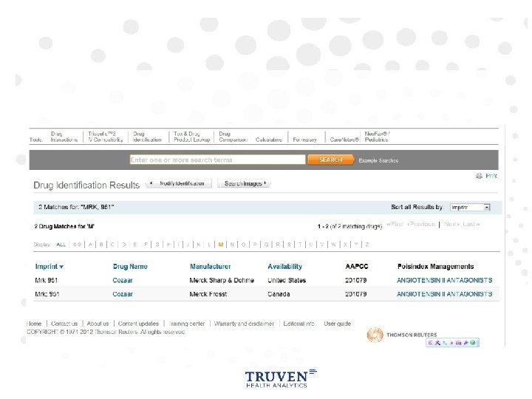Click footer Warranty and disclaimer link
Screen dimensions: 532x399
click(244, 324)
